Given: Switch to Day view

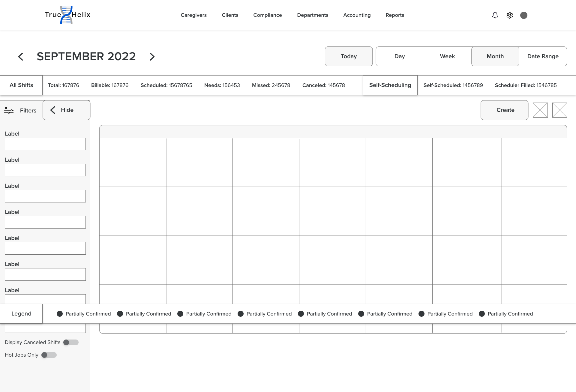Looking at the screenshot, I should click(x=400, y=56).
